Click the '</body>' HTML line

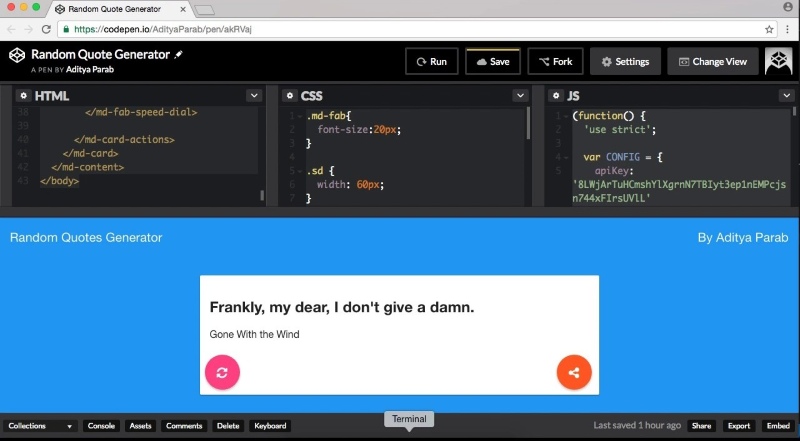(x=59, y=181)
